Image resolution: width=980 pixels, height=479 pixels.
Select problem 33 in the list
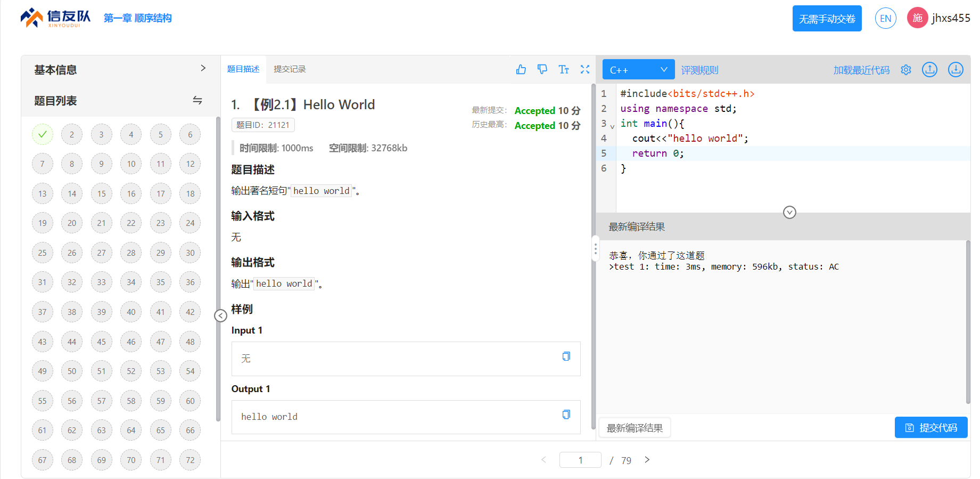(x=102, y=282)
